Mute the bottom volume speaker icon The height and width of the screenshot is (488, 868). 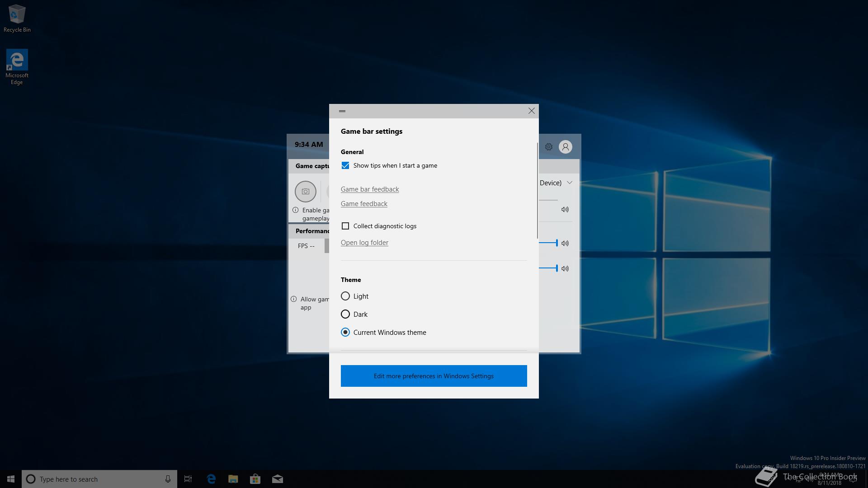click(x=565, y=268)
